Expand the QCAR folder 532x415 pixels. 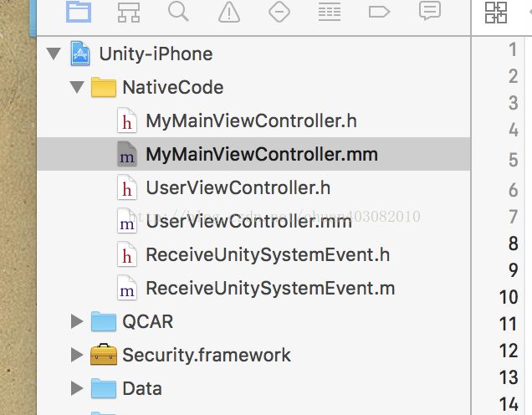tap(77, 321)
